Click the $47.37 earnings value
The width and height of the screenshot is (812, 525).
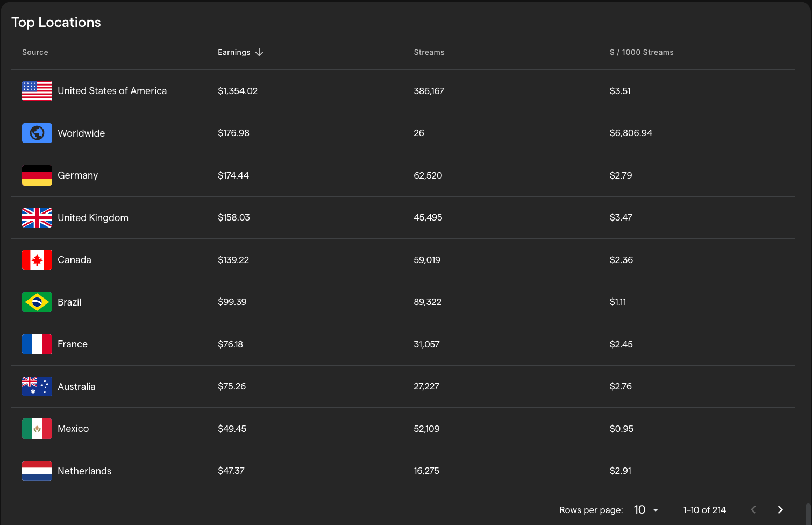coord(231,471)
